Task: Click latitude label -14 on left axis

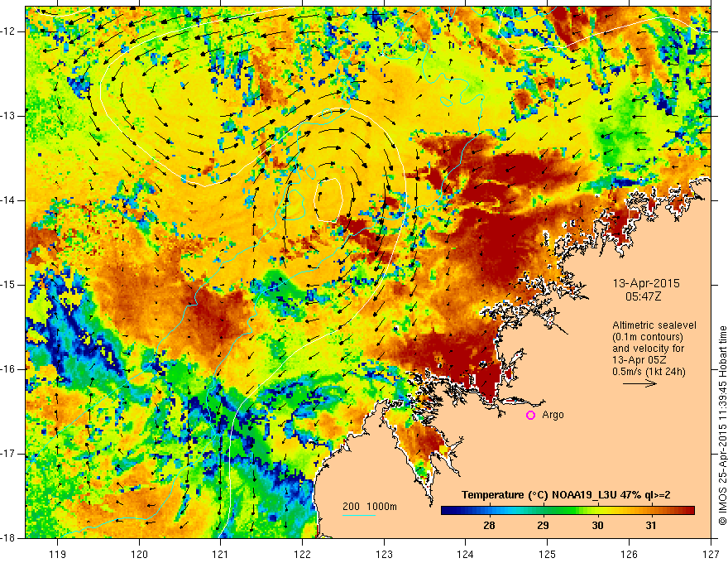Action: (x=9, y=200)
